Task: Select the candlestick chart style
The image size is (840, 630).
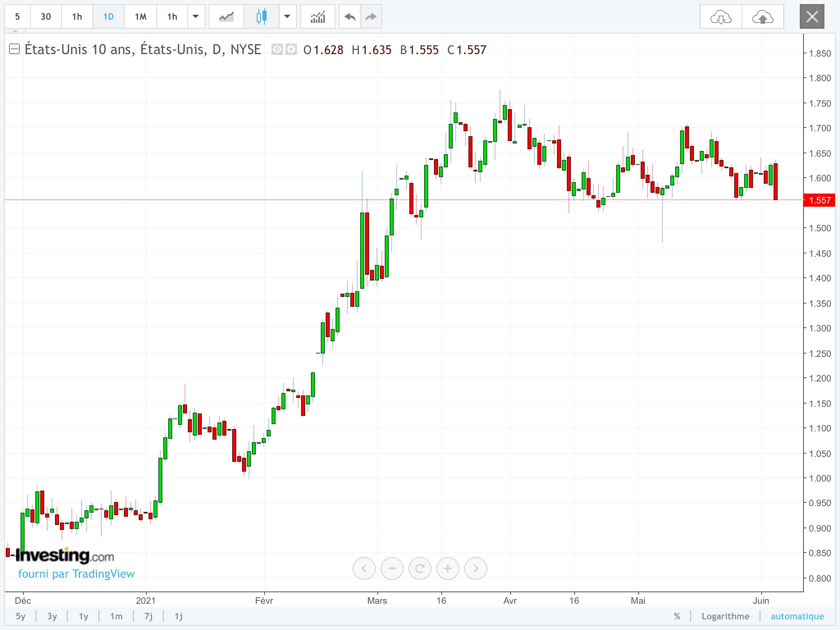Action: (262, 17)
